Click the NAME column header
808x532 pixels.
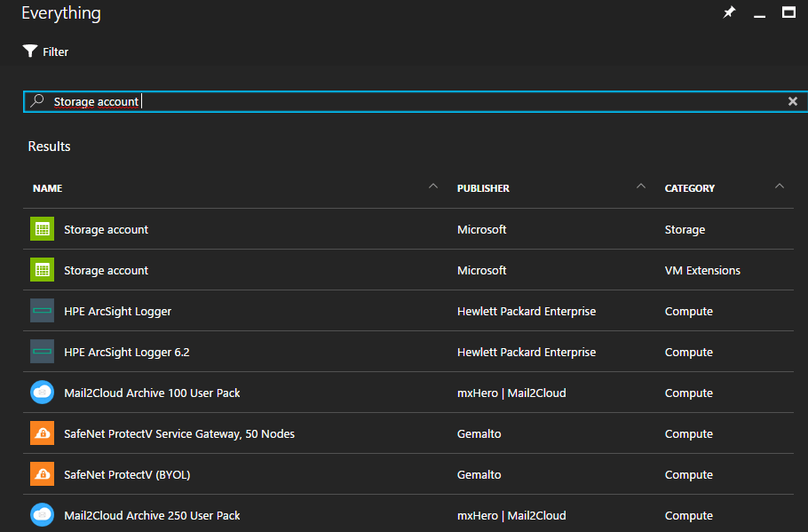[47, 188]
